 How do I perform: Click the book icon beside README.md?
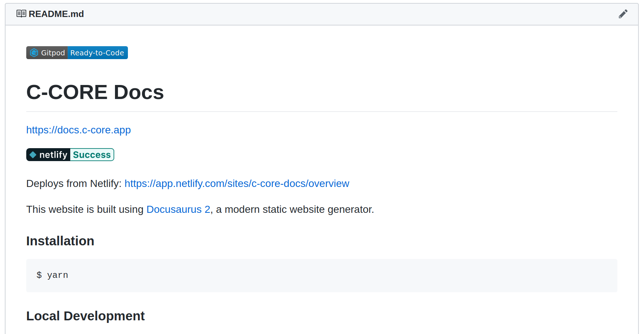(x=21, y=13)
